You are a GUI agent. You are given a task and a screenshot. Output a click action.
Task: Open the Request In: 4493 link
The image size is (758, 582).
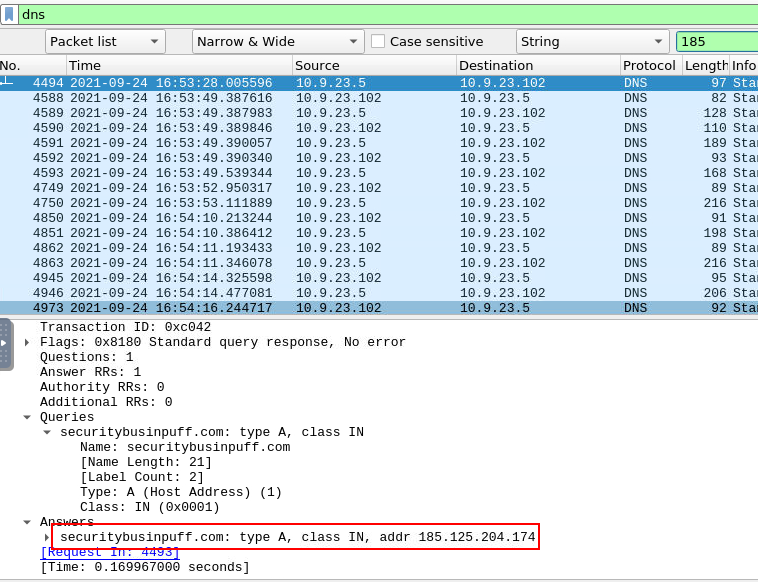(110, 552)
